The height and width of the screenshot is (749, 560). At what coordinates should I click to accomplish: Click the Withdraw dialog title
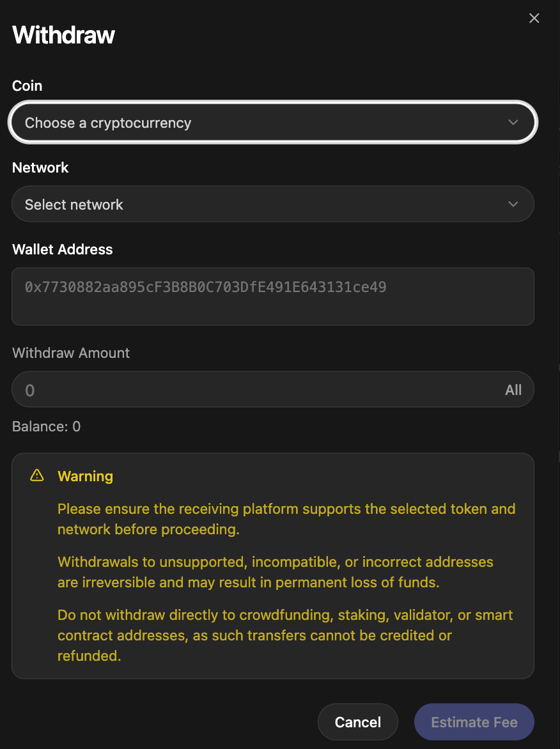pyautogui.click(x=64, y=35)
